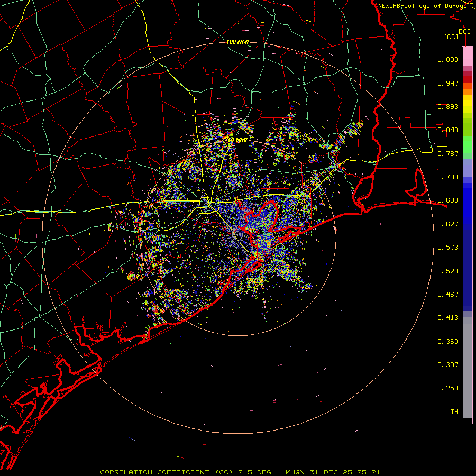Click the 0.413 legend value
This screenshot has height=476, width=476.
(x=448, y=318)
